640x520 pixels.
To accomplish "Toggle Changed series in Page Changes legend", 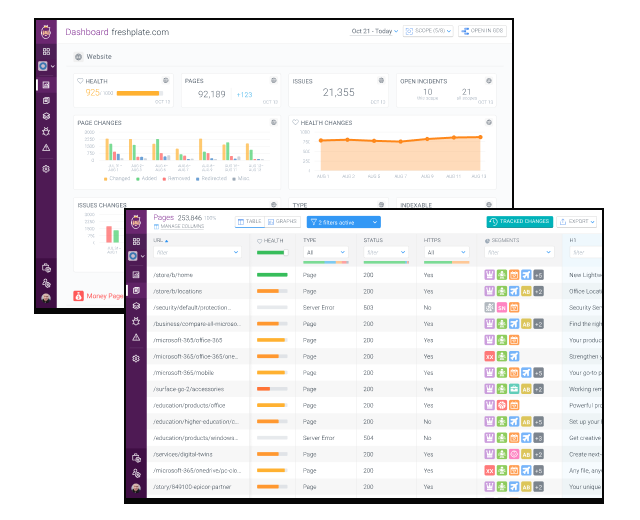I will (117, 178).
